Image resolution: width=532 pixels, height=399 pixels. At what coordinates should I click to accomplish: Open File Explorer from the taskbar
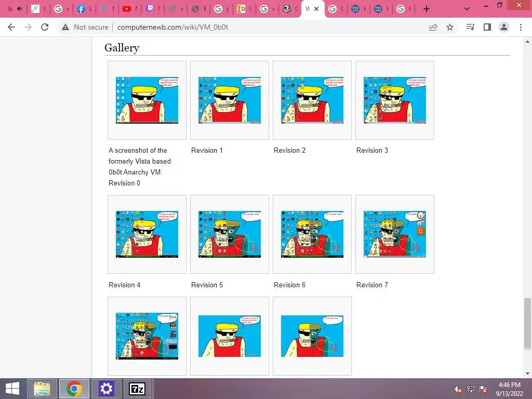pyautogui.click(x=42, y=389)
